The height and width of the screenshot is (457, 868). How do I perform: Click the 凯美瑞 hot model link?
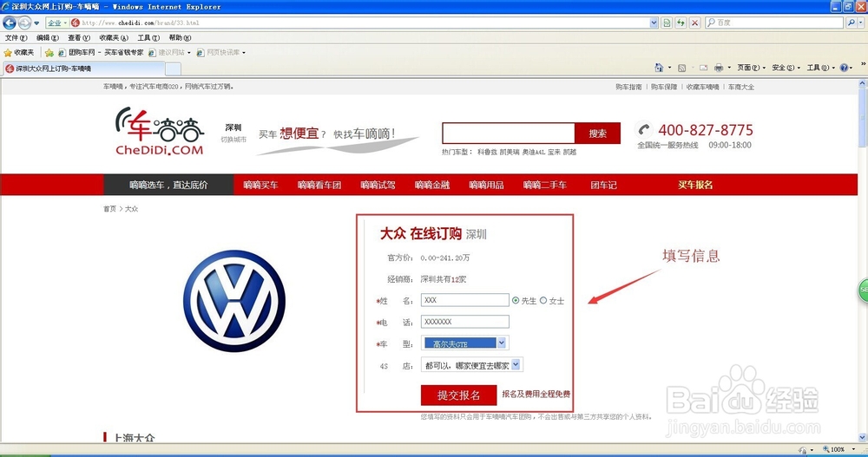(x=510, y=152)
